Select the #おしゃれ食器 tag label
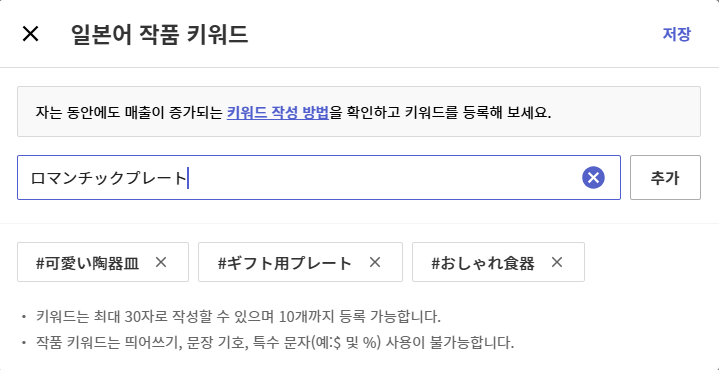This screenshot has height=370, width=719. 483,263
